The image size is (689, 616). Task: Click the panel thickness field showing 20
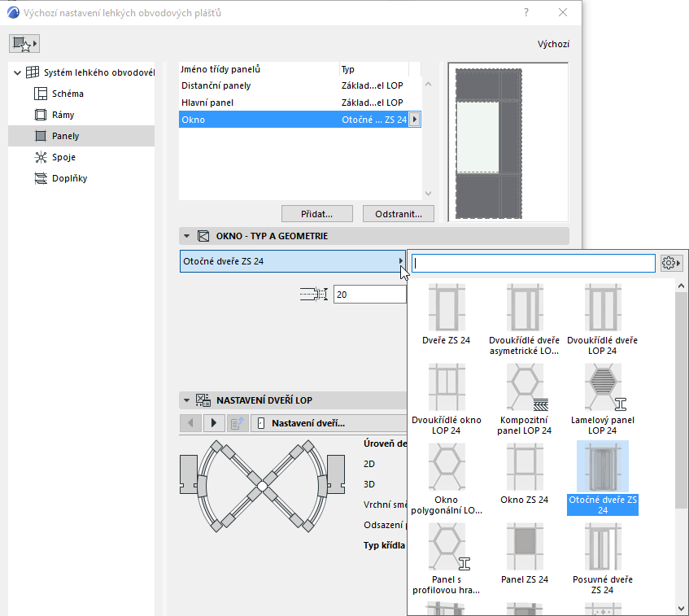click(370, 294)
